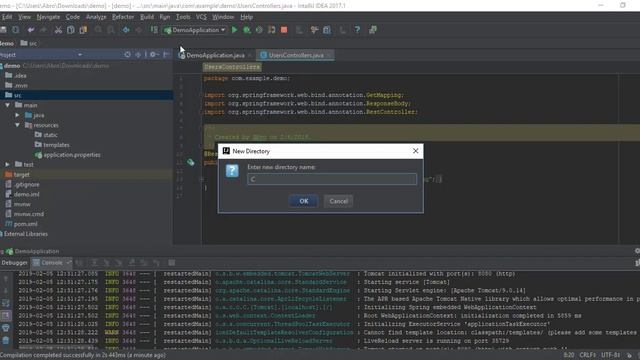
Task: Click the rightmost green toolbar icon
Action: (x=373, y=30)
